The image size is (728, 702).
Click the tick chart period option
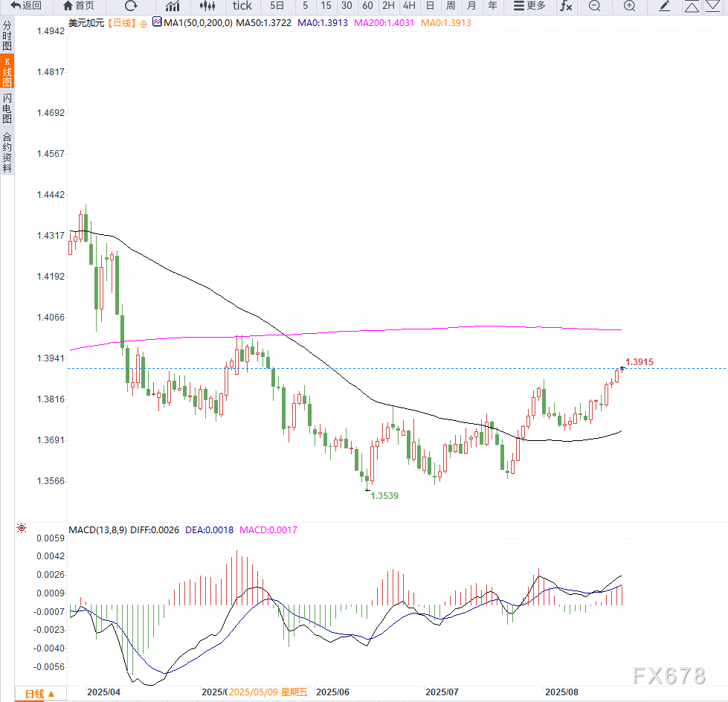coord(242,6)
